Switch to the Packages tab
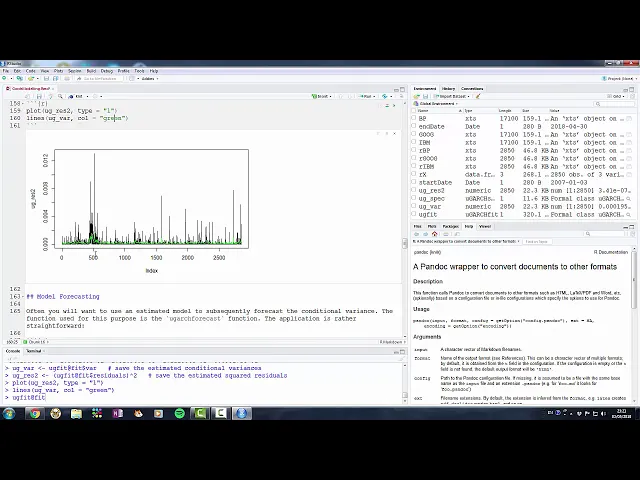640x480 pixels. tap(451, 226)
